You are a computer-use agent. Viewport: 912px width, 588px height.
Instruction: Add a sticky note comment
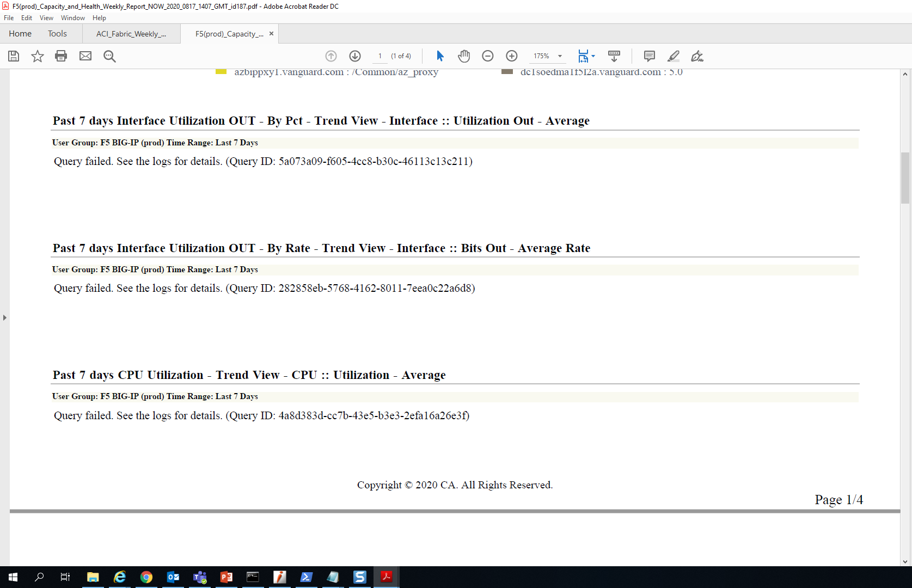click(x=648, y=56)
